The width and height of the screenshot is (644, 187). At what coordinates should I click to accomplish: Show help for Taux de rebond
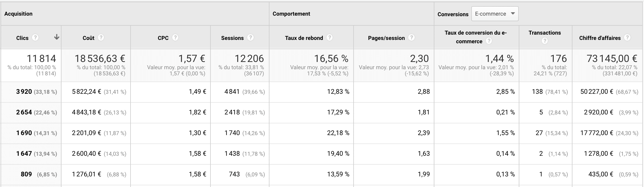(x=330, y=38)
